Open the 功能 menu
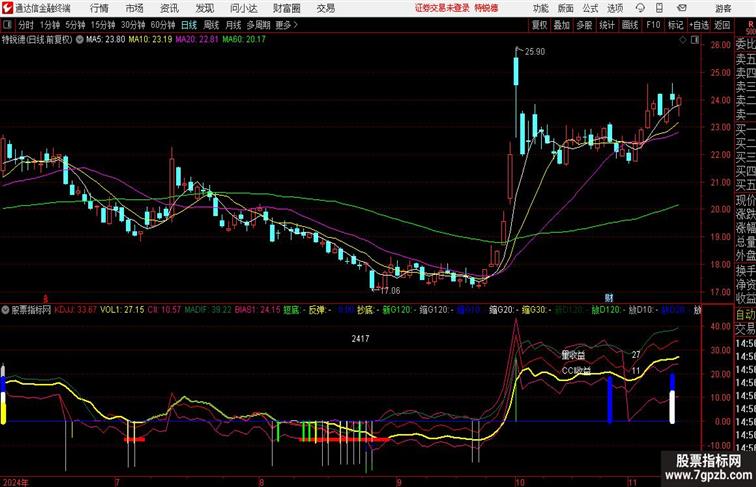Viewport: 756px width, 487px height. [541, 8]
